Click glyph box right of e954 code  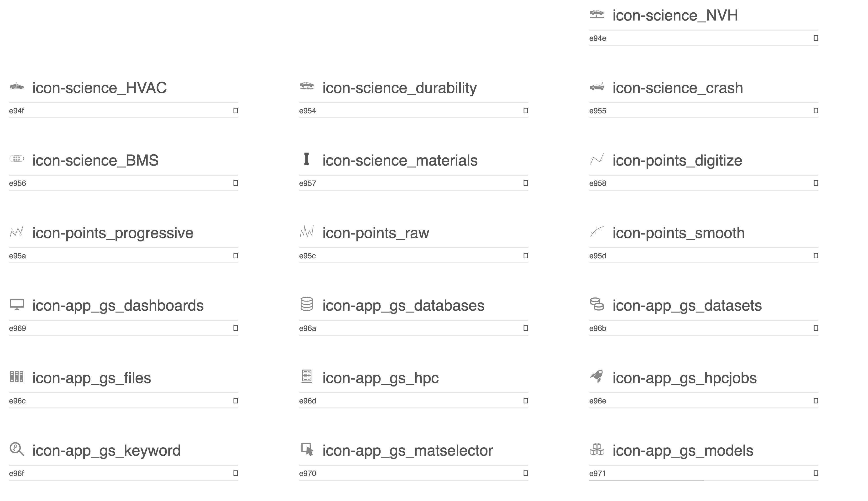(526, 111)
